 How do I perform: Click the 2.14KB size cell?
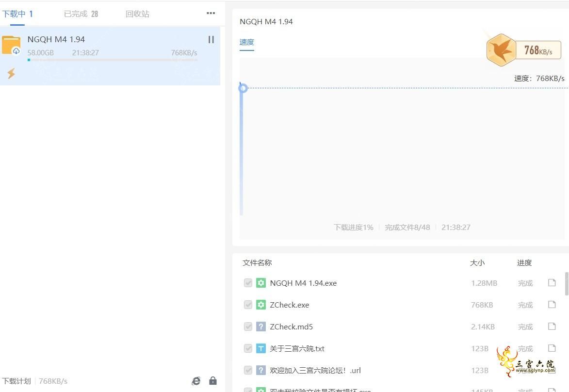point(483,327)
